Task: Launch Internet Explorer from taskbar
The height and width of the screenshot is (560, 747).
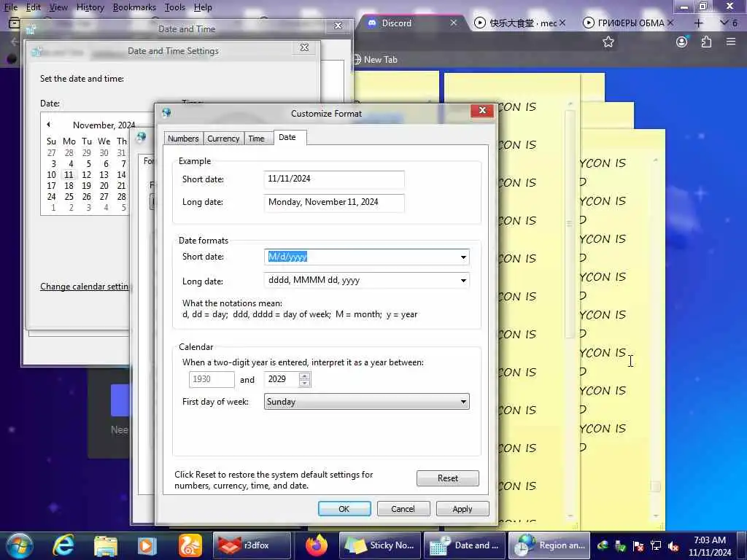Action: tap(63, 545)
